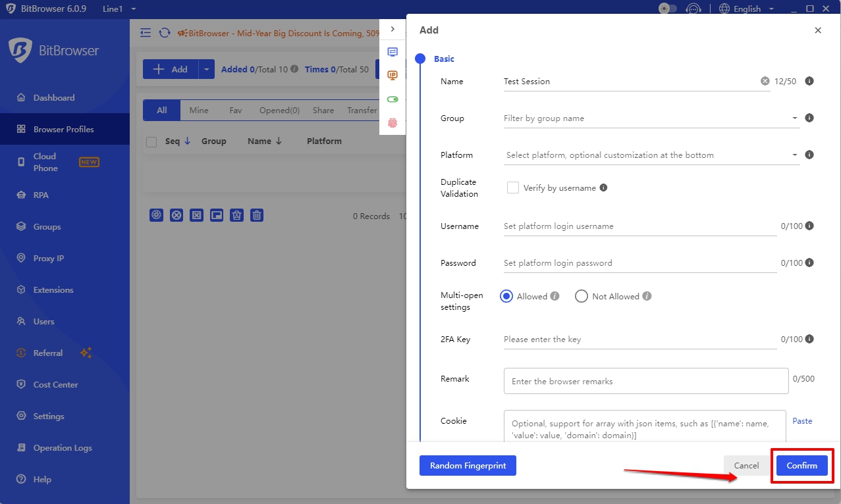The height and width of the screenshot is (504, 841).
Task: Open Help in the sidebar
Action: point(65,479)
